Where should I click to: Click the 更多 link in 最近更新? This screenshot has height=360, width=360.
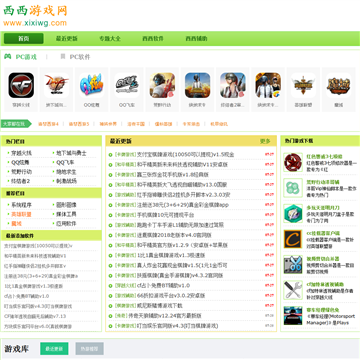click(x=265, y=141)
